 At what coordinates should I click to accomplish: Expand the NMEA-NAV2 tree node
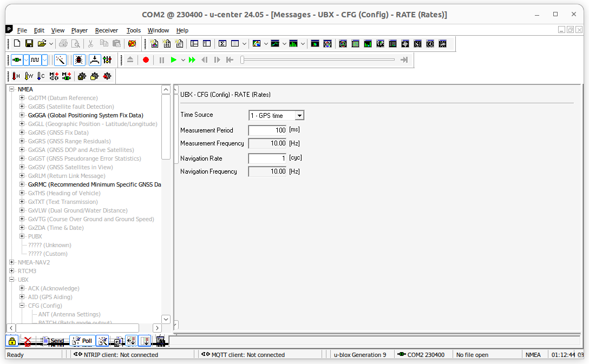[12, 262]
